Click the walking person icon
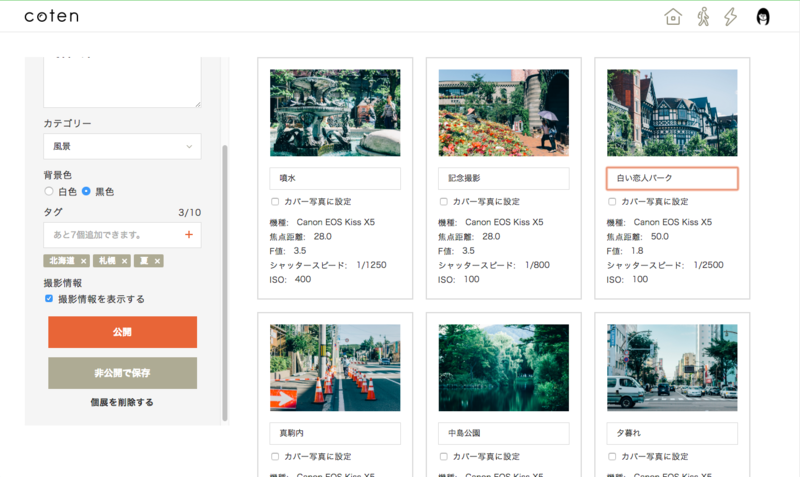 pos(703,17)
